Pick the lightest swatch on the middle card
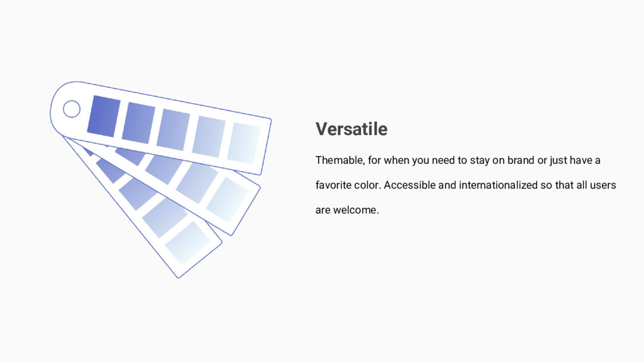The width and height of the screenshot is (644, 362). point(227,199)
